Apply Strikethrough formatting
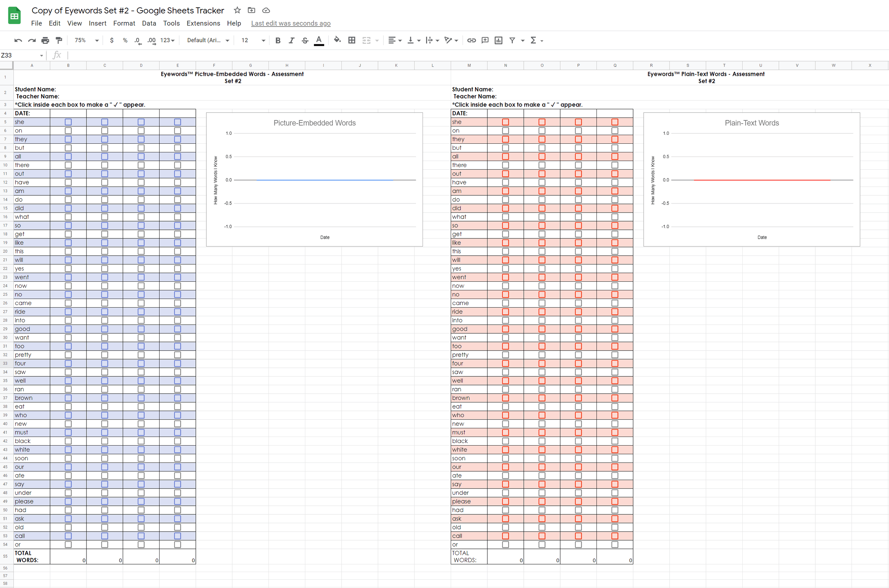The height and width of the screenshot is (588, 889). click(x=305, y=40)
